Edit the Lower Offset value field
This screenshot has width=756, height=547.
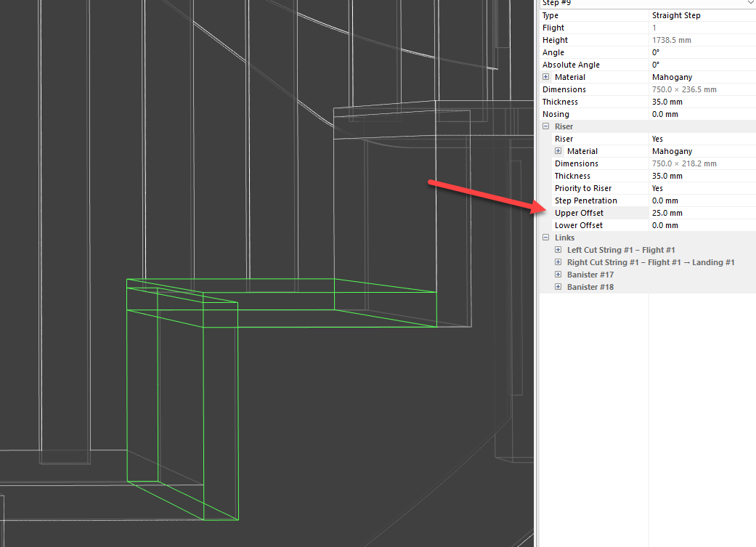pos(701,225)
